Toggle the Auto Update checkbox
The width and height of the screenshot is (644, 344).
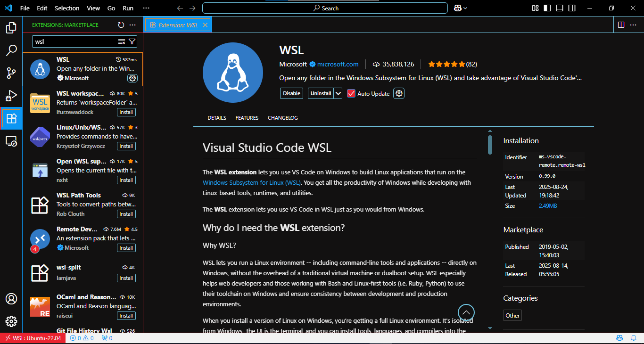pyautogui.click(x=351, y=93)
